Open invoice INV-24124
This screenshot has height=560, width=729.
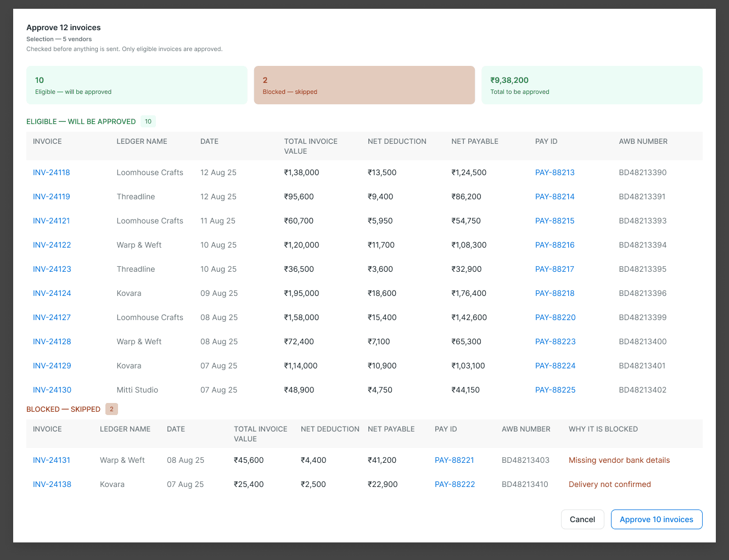tap(52, 293)
